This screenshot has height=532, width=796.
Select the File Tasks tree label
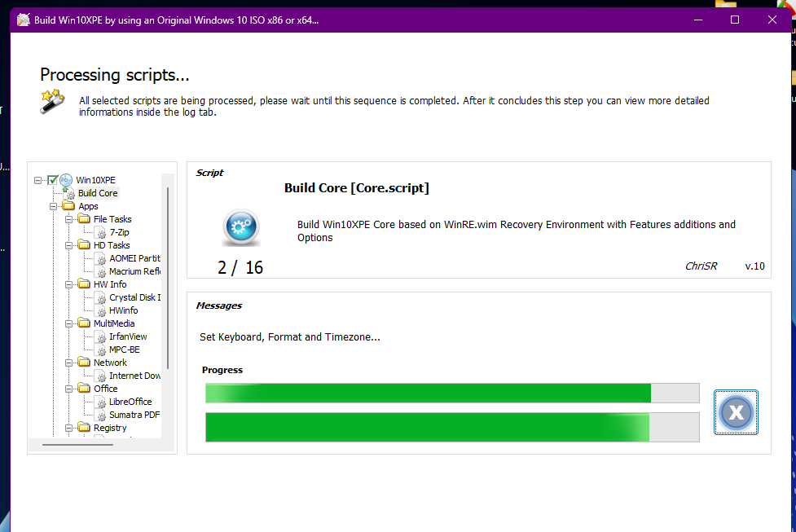(x=112, y=219)
